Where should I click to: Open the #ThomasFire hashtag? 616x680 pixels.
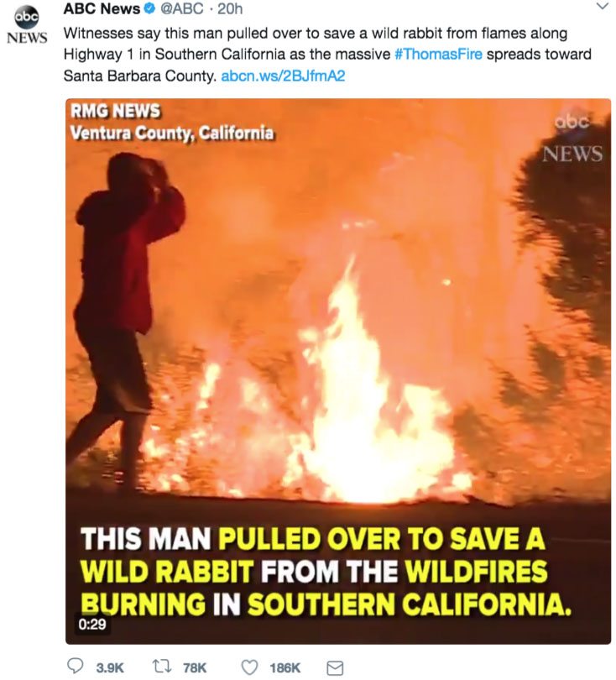click(x=438, y=55)
